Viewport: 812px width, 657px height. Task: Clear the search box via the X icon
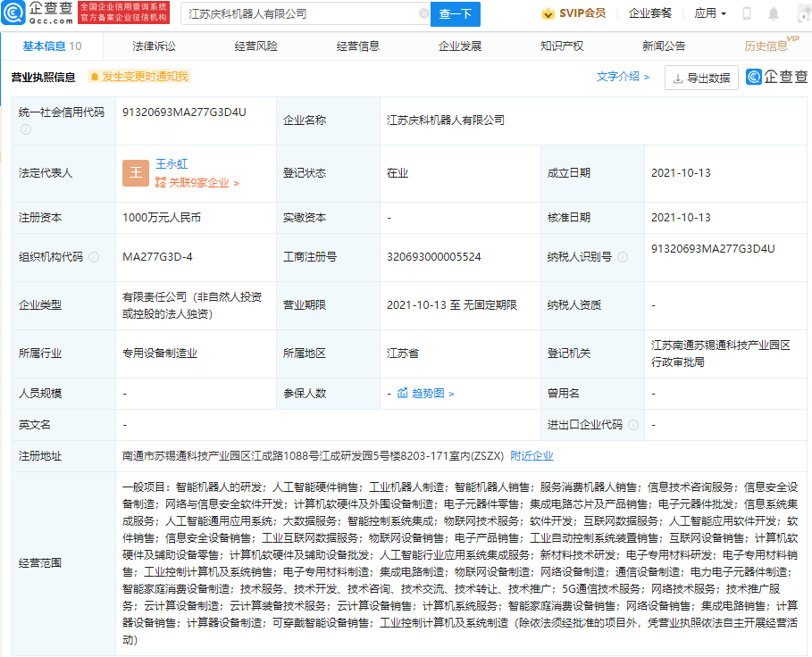426,14
